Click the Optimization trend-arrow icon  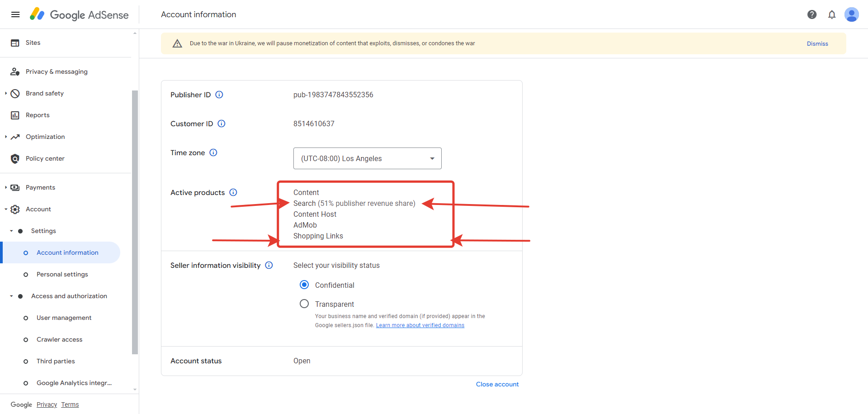coord(15,137)
